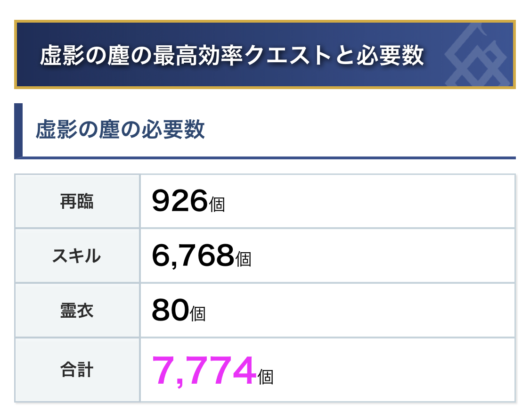The image size is (530, 420).
Task: Click the empty space right of 926個
Action: click(x=367, y=201)
